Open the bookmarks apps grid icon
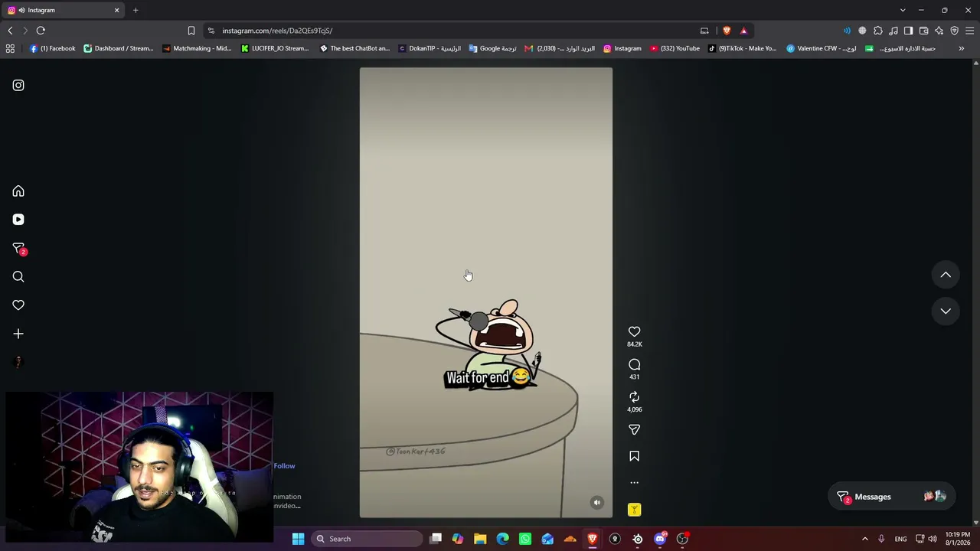This screenshot has height=551, width=980. coord(10,48)
